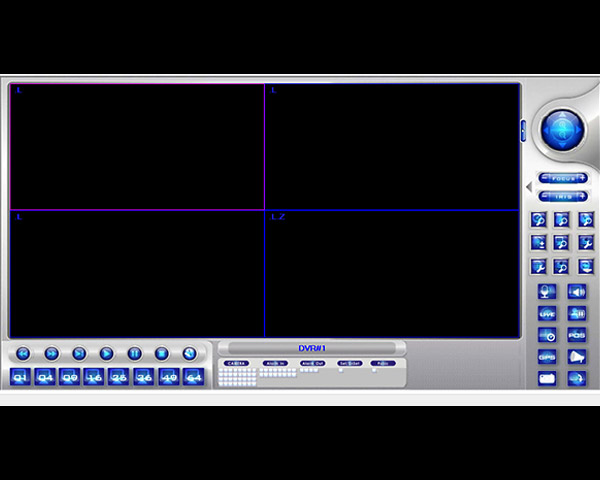This screenshot has height=480, width=600.
Task: Open the GPS button
Action: tap(547, 357)
